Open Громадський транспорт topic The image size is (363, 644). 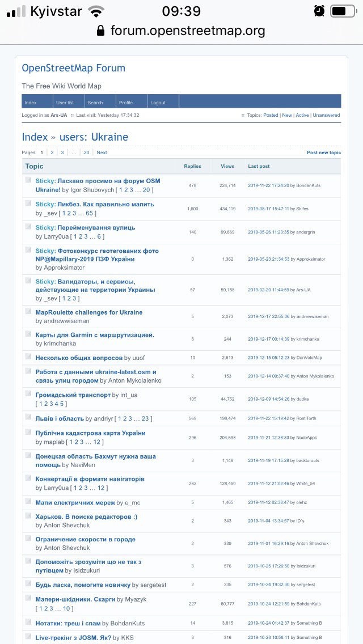click(x=73, y=395)
